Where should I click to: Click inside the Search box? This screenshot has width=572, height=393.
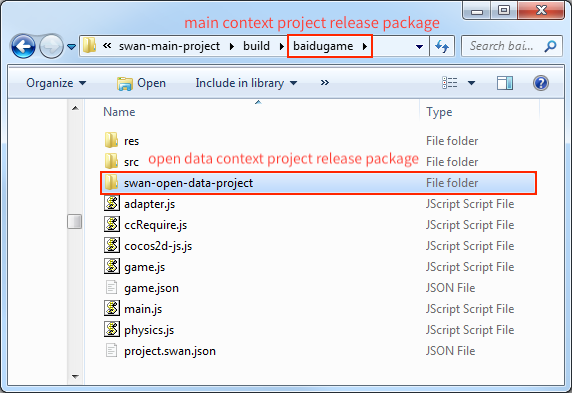(x=502, y=46)
